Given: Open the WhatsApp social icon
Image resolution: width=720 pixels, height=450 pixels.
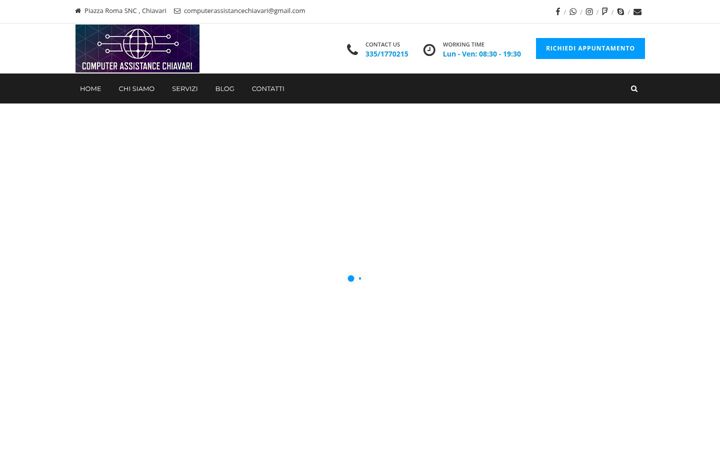Looking at the screenshot, I should click(573, 11).
